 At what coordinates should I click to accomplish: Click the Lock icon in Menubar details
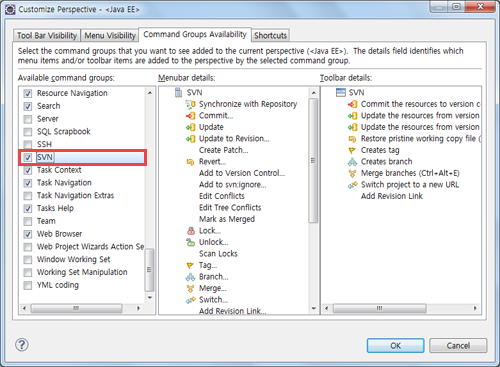pos(191,231)
